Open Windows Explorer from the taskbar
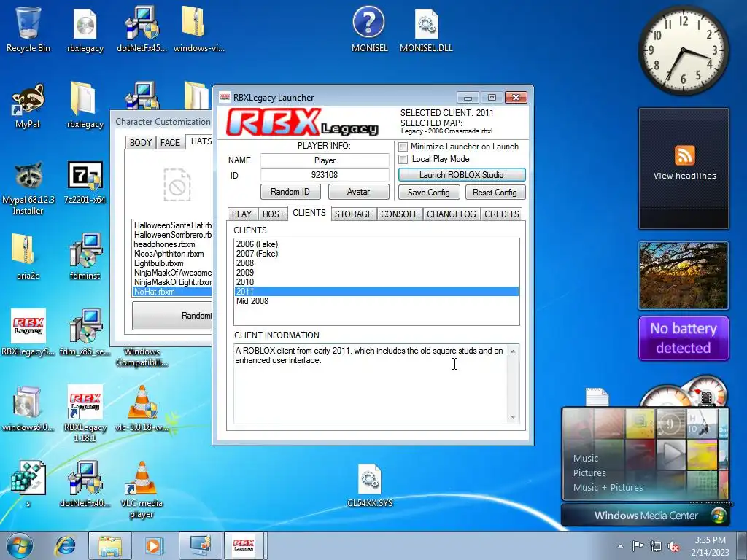Screen dimensions: 747x560 (110, 545)
